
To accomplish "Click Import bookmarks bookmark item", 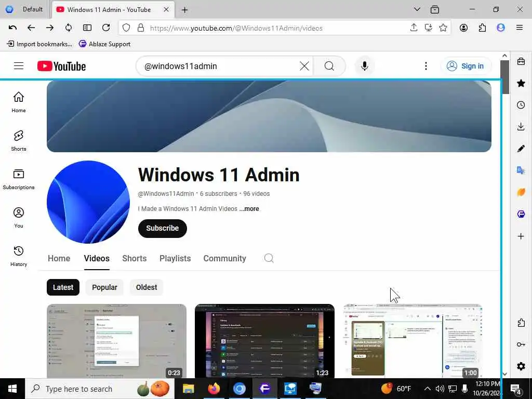I will coord(39,44).
